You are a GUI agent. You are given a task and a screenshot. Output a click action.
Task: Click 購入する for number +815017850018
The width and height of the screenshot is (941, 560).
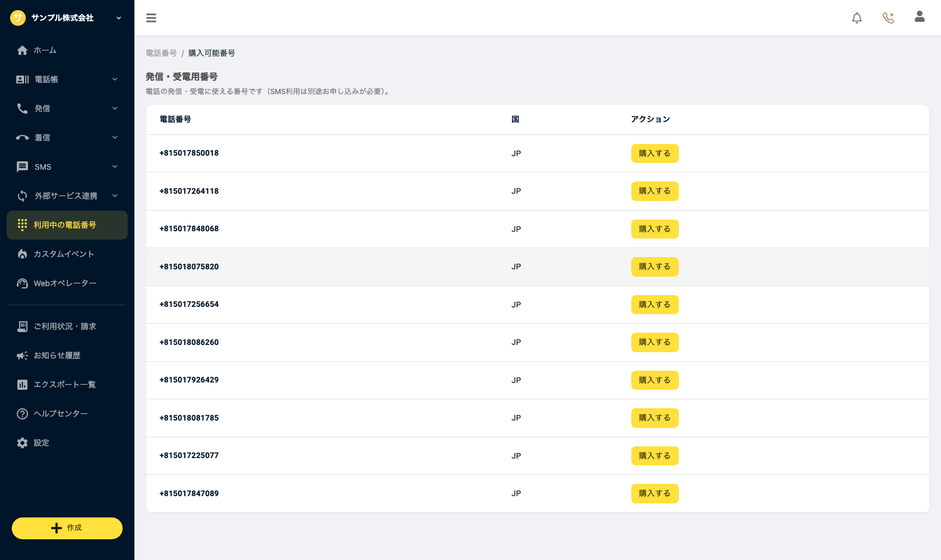(655, 153)
